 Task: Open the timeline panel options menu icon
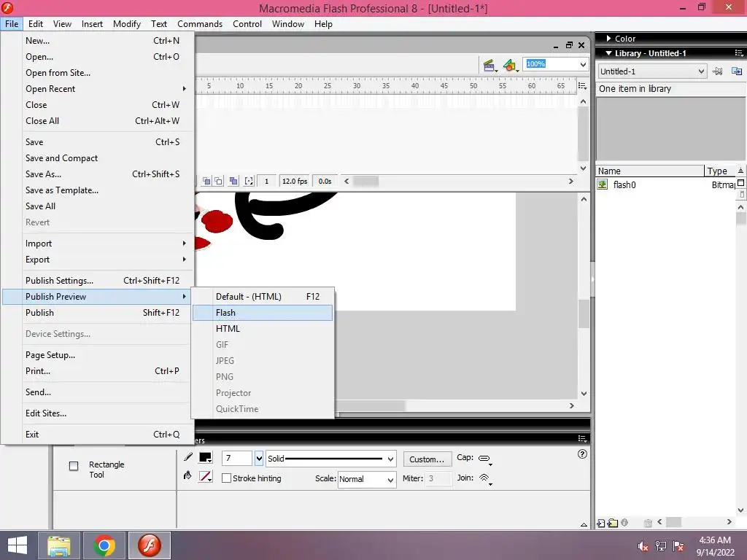point(582,86)
